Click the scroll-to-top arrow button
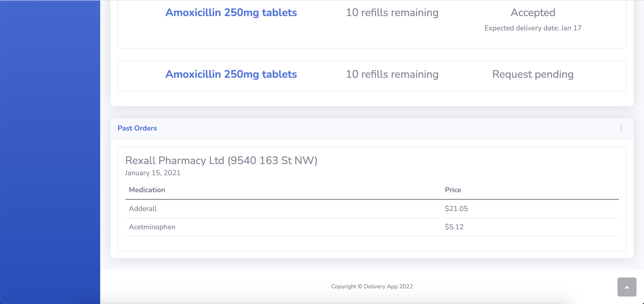 627,287
